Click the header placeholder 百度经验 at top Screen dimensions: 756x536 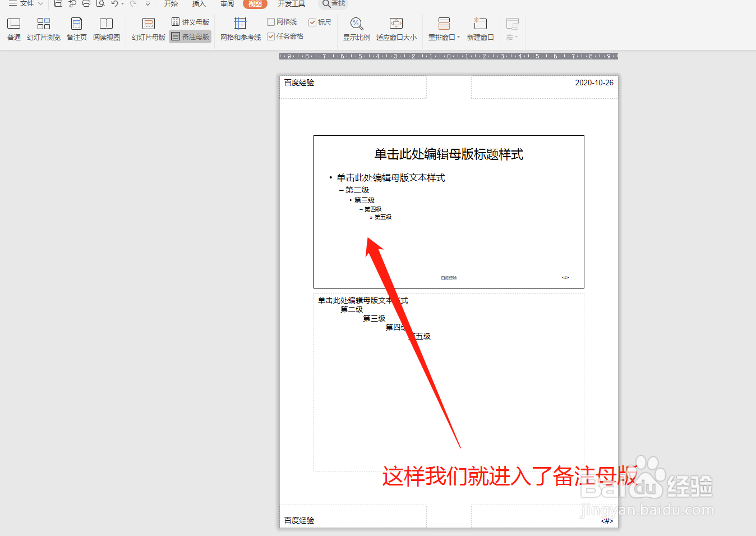tap(299, 83)
